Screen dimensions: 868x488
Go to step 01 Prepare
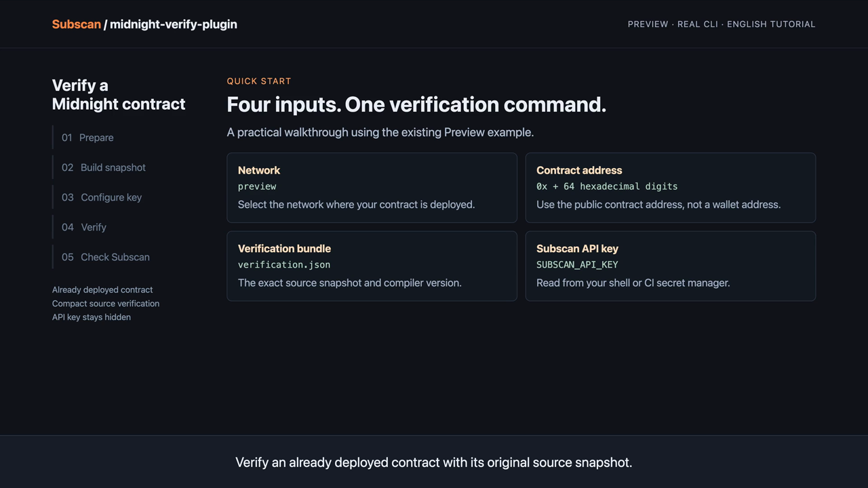coord(87,138)
